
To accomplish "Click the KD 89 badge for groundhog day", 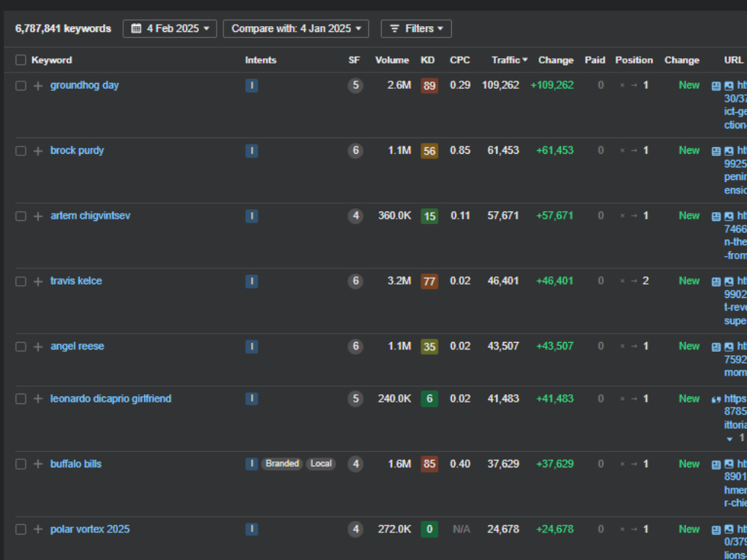I will [x=430, y=86].
